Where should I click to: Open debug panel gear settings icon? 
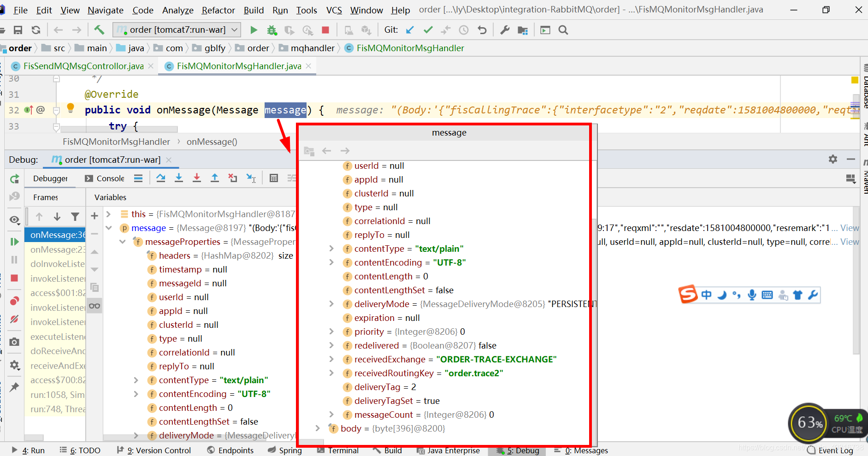833,159
